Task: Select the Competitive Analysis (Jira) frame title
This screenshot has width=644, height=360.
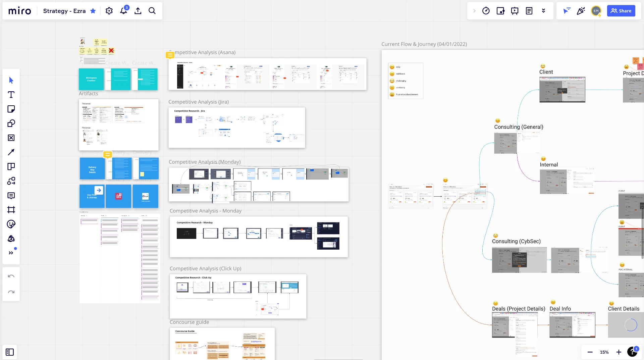Action: (199, 102)
